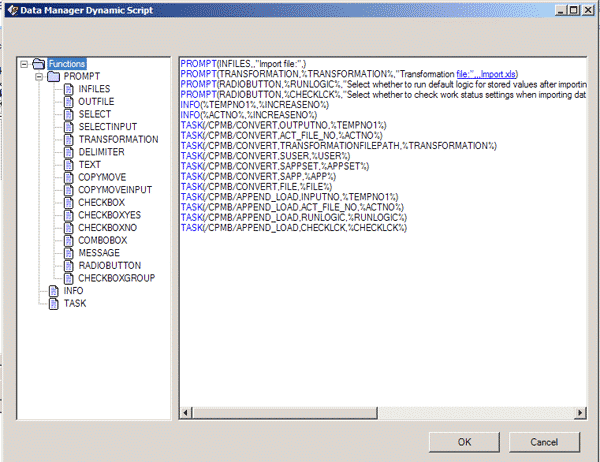This screenshot has width=600, height=462.
Task: Collapse the PROMPT tree node
Action: pyautogui.click(x=39, y=77)
